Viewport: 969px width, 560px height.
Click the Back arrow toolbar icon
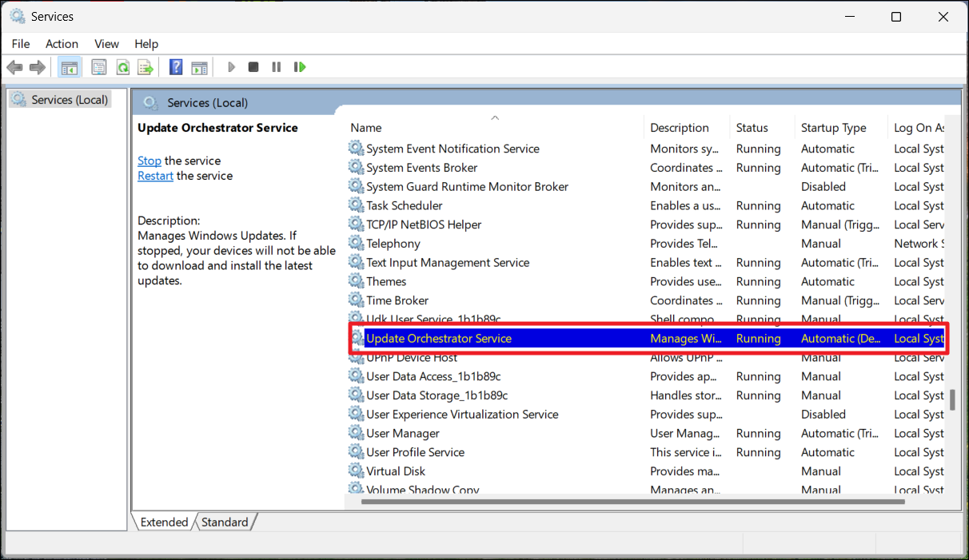pyautogui.click(x=14, y=67)
